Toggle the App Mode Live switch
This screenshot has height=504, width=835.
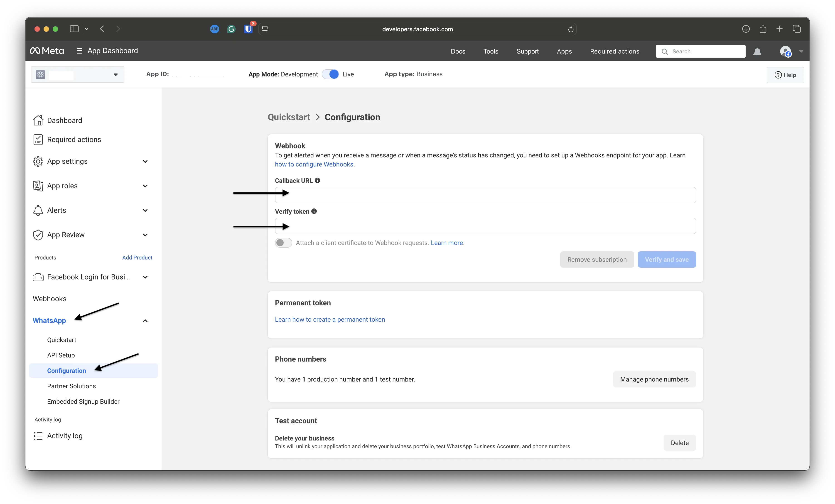click(x=330, y=74)
